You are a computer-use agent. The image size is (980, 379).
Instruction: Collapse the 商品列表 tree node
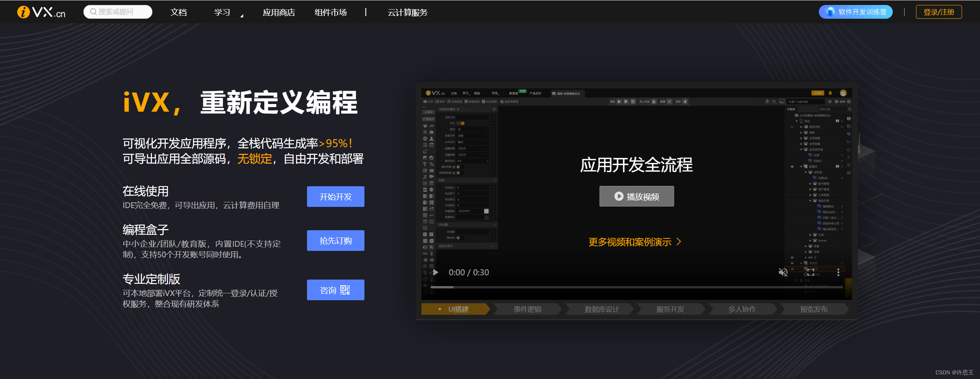811,200
